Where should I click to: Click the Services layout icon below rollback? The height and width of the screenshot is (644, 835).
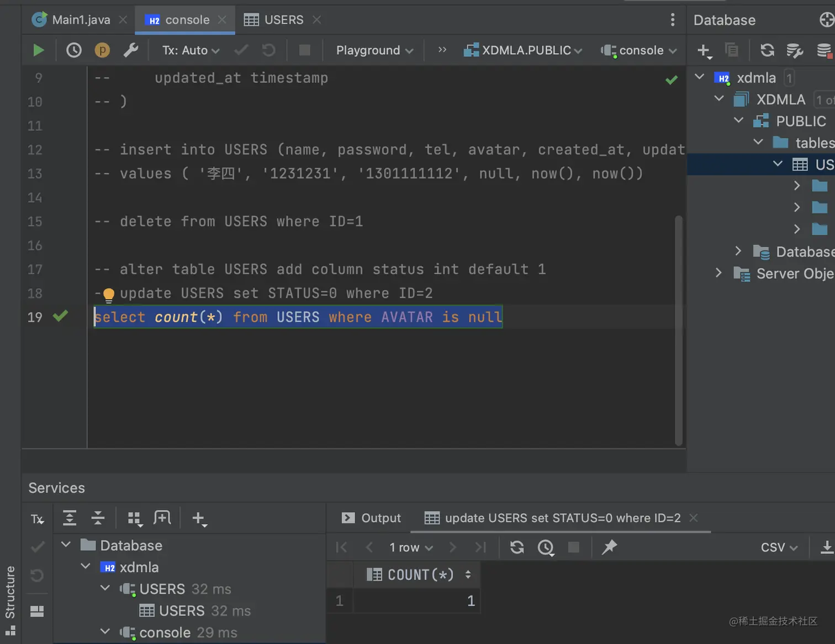37,611
